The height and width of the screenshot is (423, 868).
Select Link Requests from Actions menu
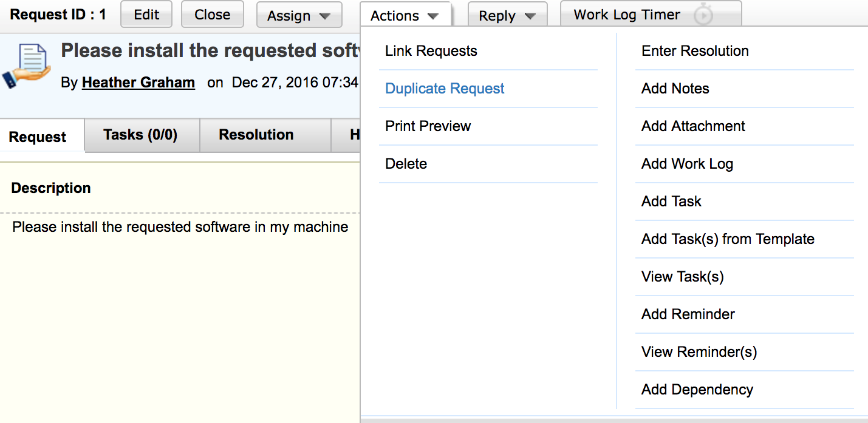(431, 51)
